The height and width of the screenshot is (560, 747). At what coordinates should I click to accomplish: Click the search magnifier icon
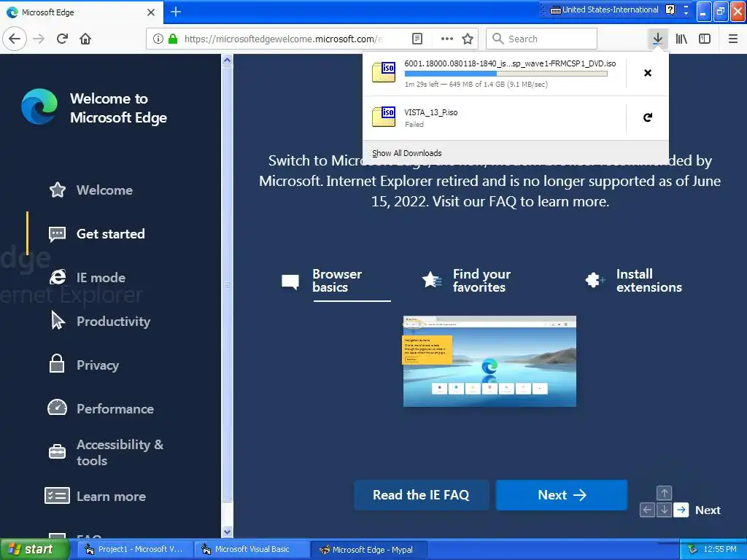(498, 39)
